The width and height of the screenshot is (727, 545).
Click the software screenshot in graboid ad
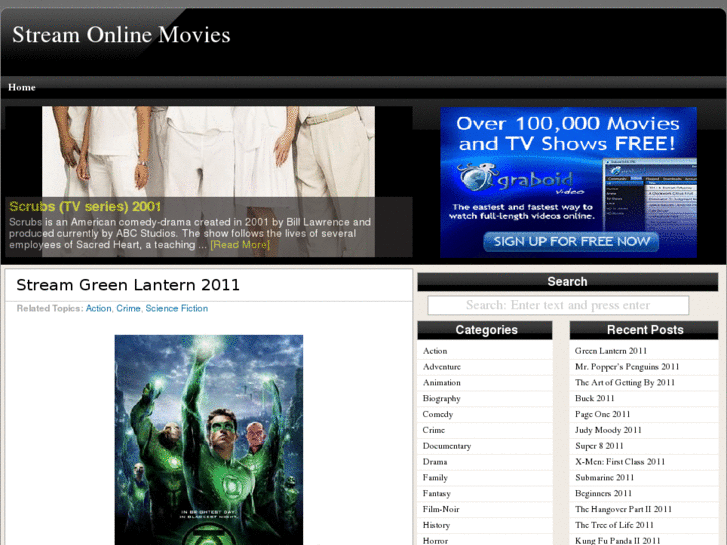point(649,195)
